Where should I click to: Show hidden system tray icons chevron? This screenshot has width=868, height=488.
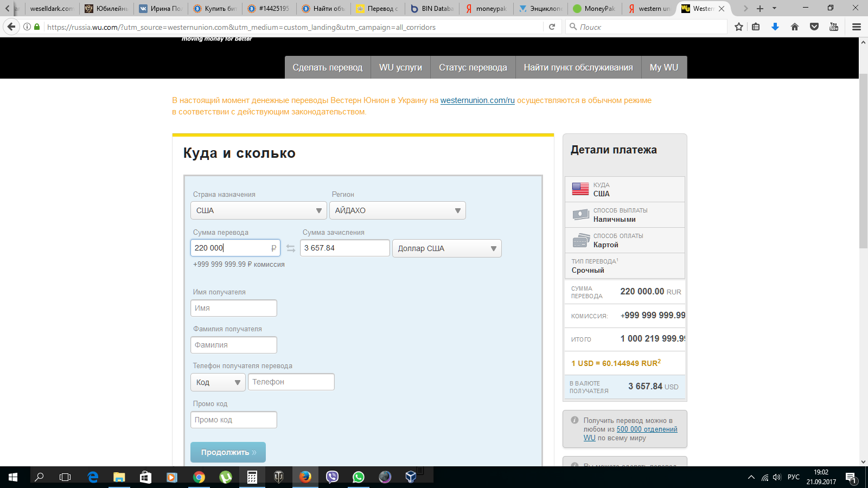[x=751, y=477]
